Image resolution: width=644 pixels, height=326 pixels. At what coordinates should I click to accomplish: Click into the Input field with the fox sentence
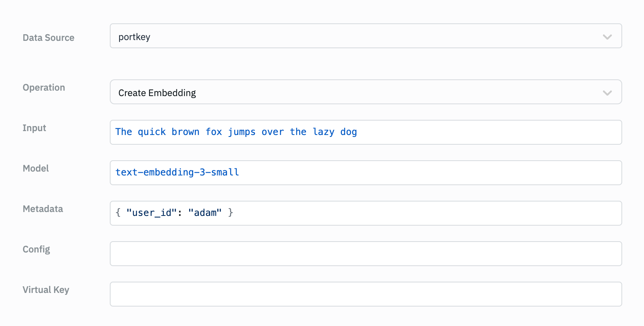[366, 132]
